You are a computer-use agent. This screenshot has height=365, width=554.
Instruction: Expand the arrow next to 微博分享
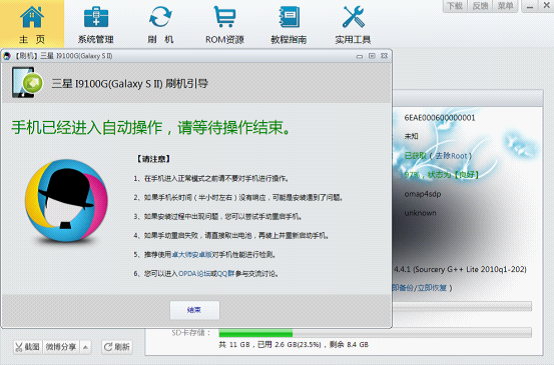[86, 347]
